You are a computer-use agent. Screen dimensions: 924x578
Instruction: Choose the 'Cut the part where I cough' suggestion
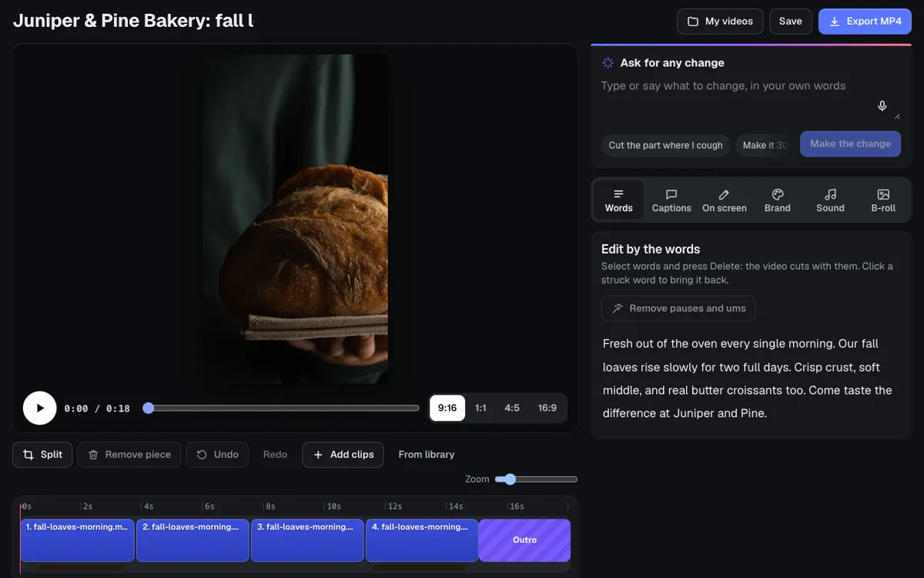pyautogui.click(x=665, y=145)
